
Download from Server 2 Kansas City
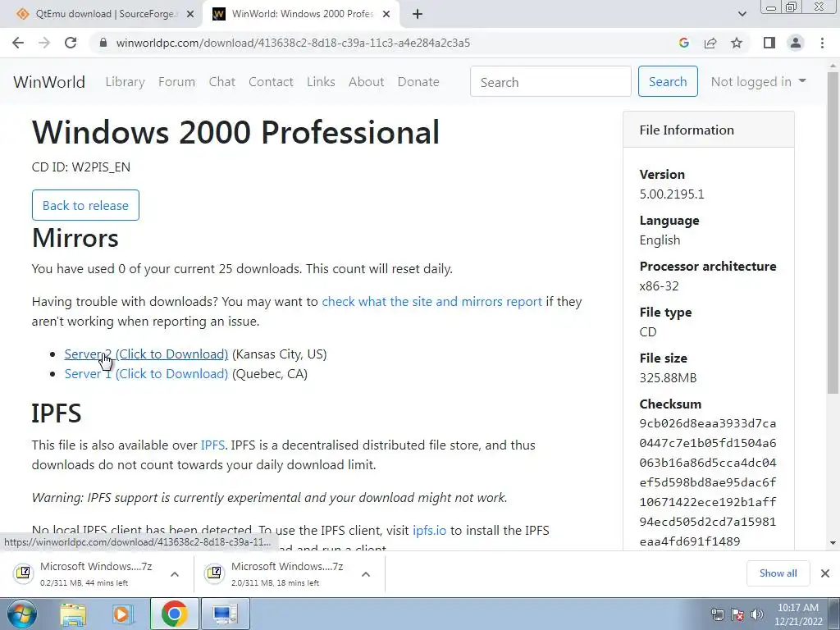146,354
